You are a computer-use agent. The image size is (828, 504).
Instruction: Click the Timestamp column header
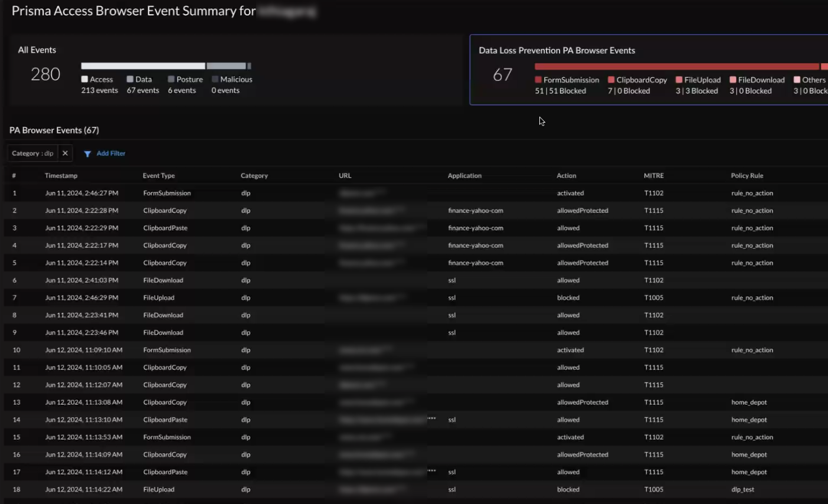(x=61, y=176)
